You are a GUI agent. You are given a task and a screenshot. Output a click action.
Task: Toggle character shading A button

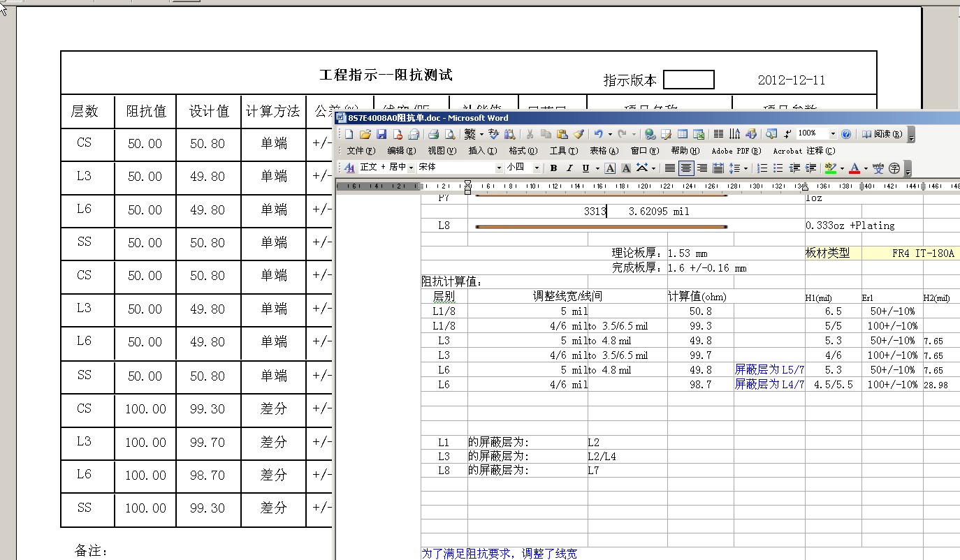click(x=626, y=168)
